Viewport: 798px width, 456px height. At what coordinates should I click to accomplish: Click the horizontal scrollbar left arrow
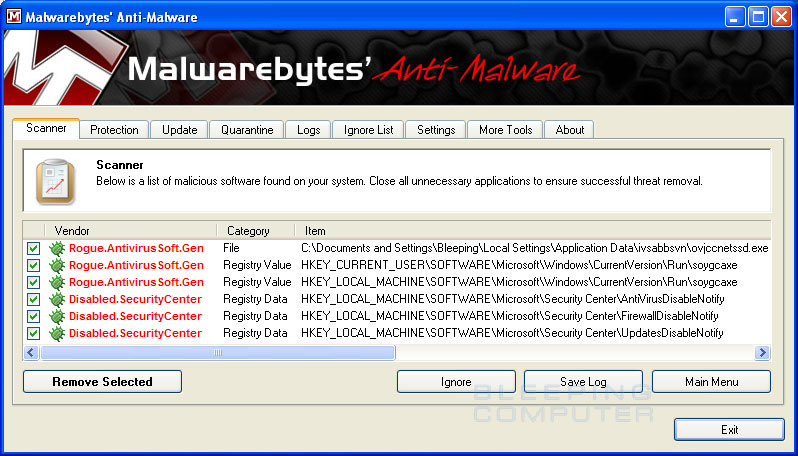tap(31, 352)
